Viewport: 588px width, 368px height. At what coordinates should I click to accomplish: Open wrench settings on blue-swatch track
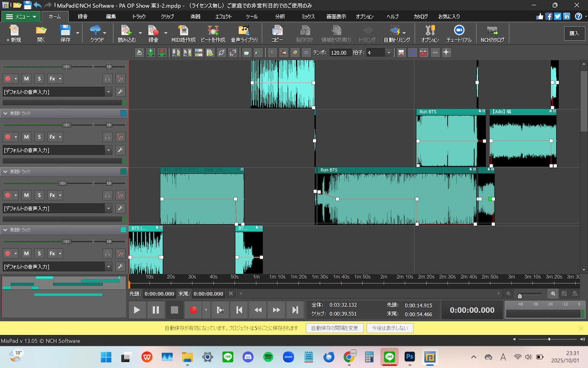point(120,150)
